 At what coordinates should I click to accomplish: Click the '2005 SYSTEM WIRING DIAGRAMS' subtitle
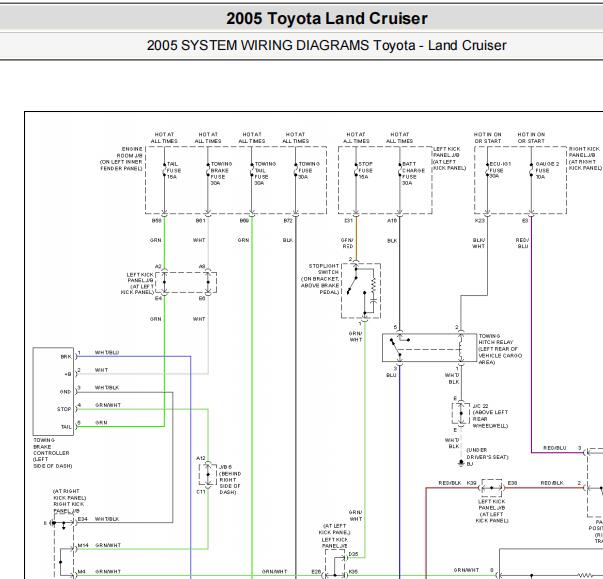[258, 45]
